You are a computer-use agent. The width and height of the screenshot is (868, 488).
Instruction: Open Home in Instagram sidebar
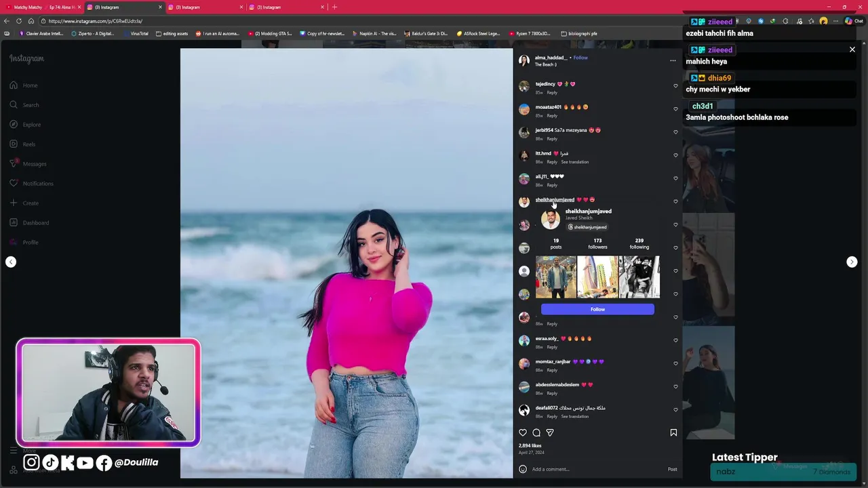(x=24, y=85)
